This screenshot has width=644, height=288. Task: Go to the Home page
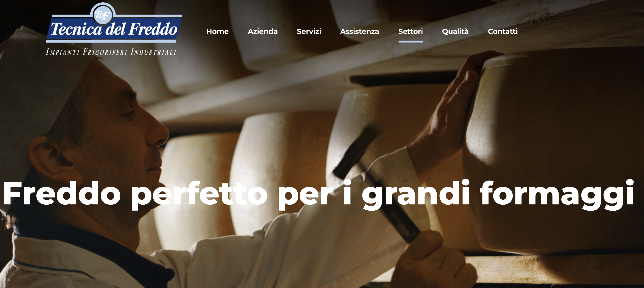[217, 32]
